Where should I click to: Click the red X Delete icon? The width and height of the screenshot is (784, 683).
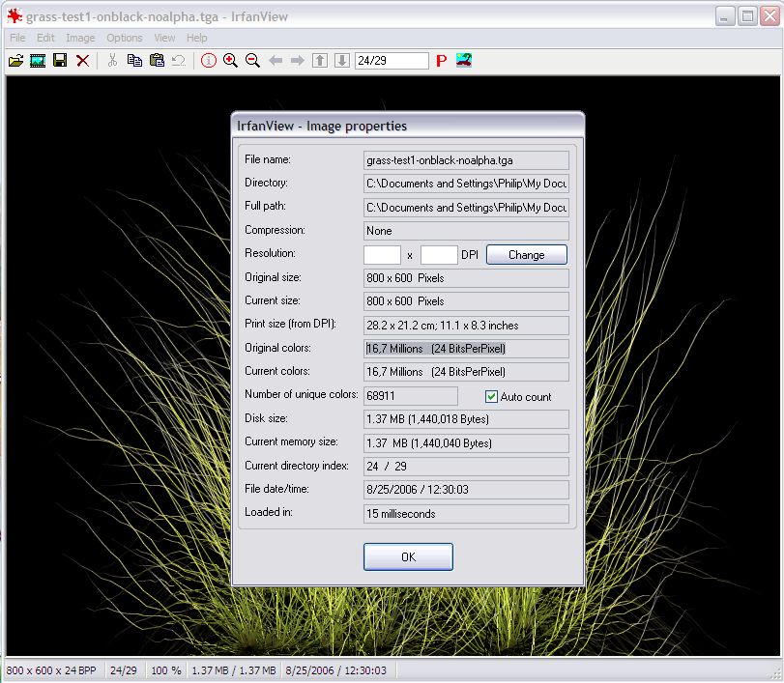point(82,61)
